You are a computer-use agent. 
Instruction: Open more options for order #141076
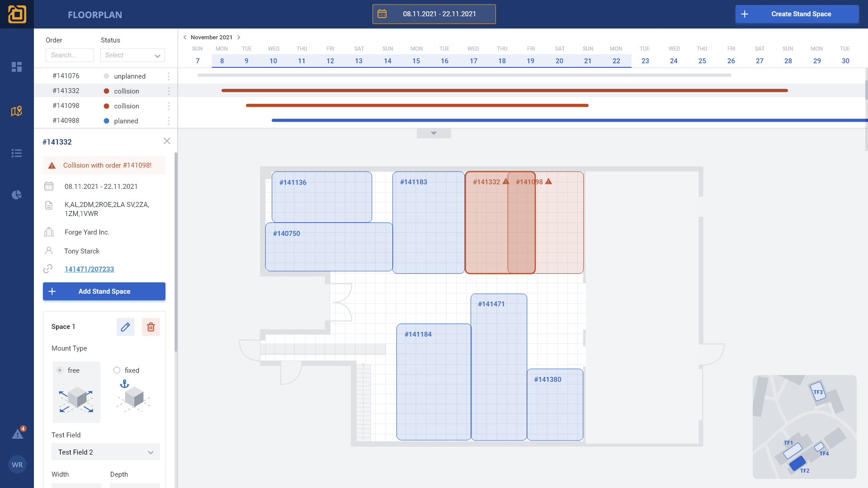(x=169, y=76)
